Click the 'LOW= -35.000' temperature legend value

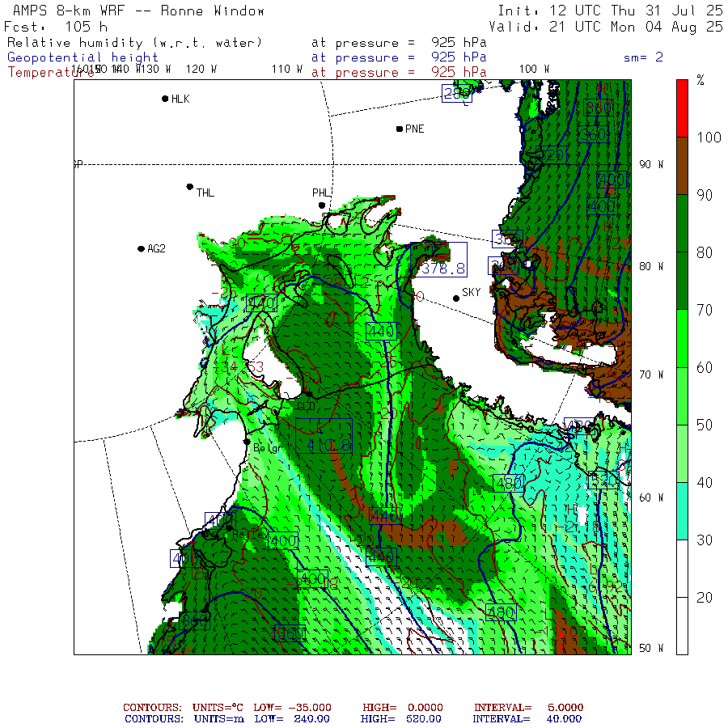tap(293, 708)
